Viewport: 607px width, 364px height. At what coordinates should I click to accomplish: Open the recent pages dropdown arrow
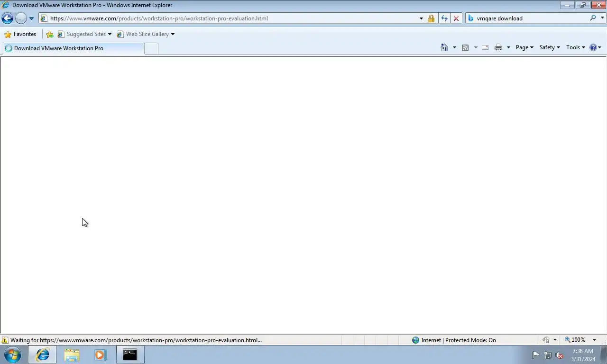(31, 18)
